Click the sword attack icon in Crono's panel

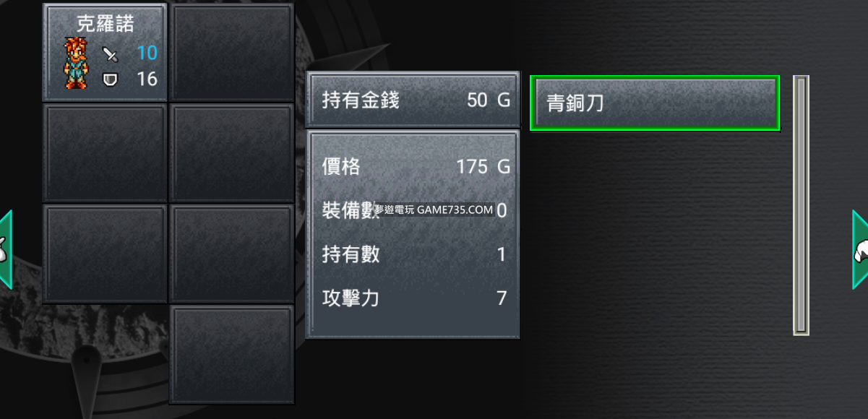click(110, 53)
